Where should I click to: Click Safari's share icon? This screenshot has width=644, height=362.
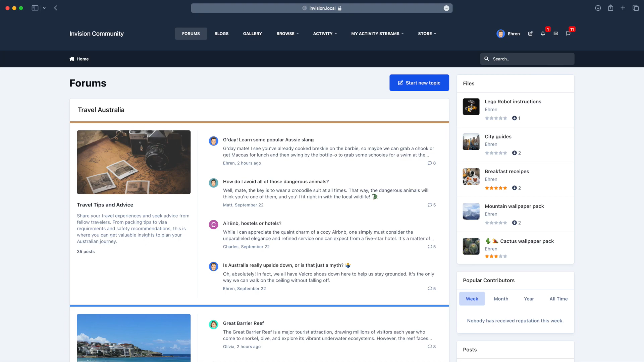coord(610,8)
